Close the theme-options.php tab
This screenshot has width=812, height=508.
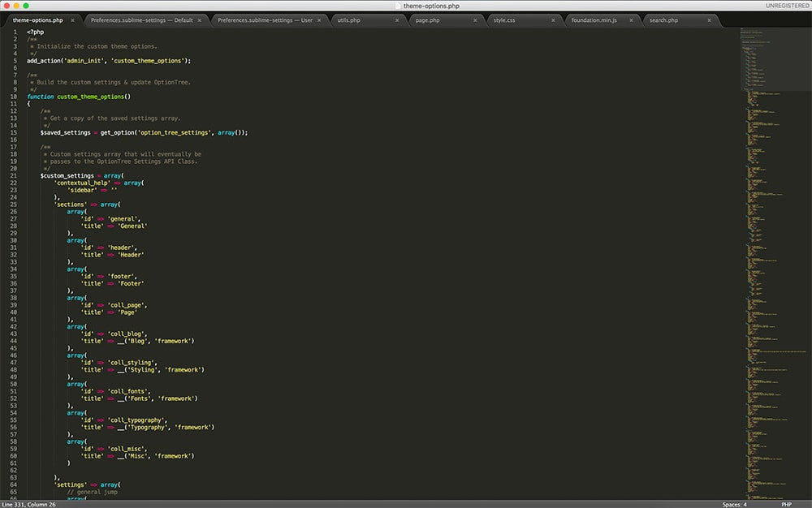[72, 20]
